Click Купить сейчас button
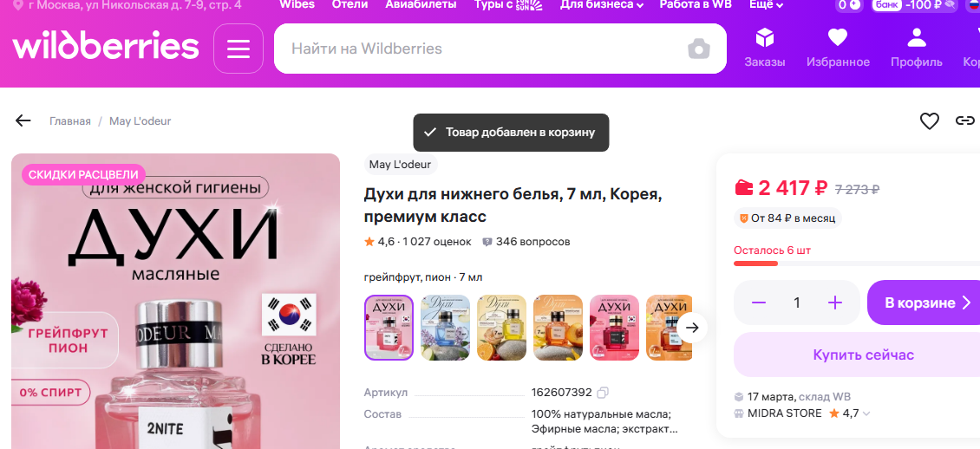 click(x=857, y=355)
